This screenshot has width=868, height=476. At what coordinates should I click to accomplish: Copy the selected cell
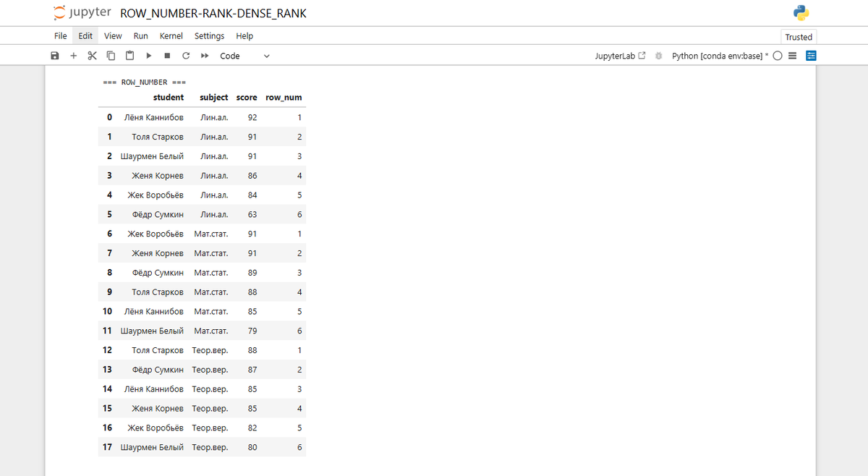pos(111,56)
